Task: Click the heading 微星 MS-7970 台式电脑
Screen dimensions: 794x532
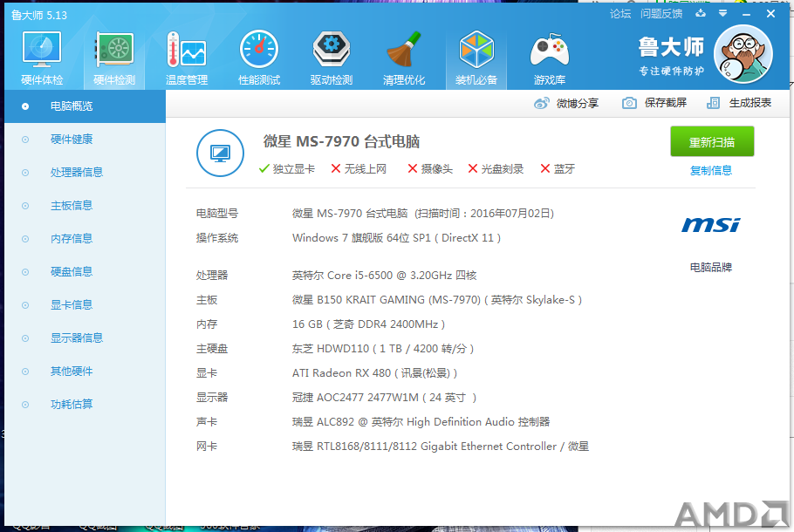Action: click(341, 142)
